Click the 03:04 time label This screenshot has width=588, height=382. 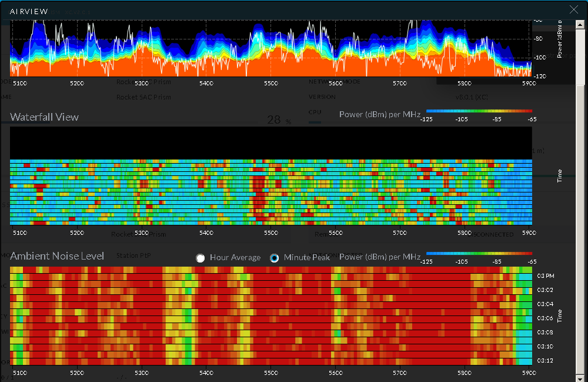(x=545, y=304)
